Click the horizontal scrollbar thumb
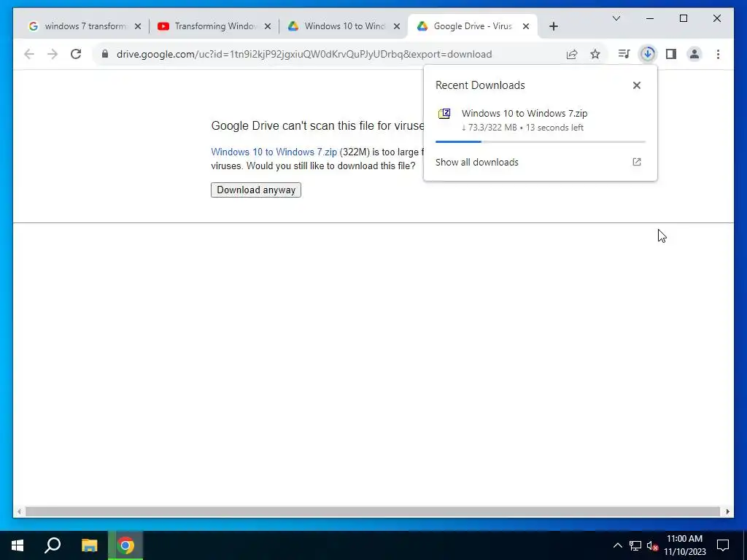The image size is (747, 560). click(372, 511)
